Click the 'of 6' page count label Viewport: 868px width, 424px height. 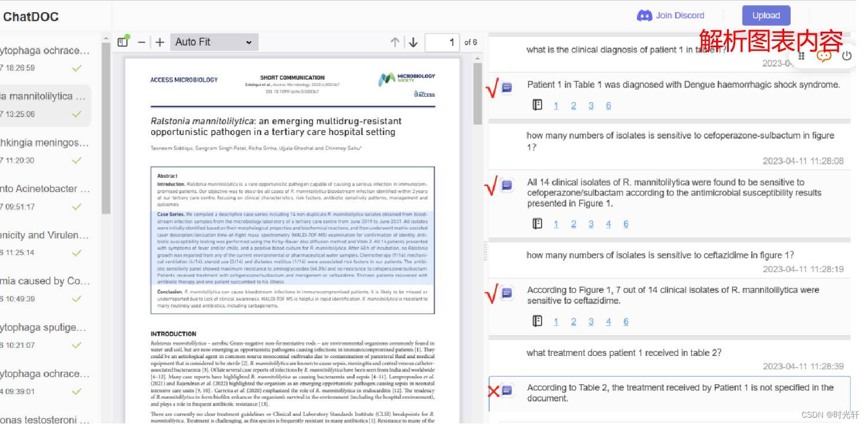471,42
